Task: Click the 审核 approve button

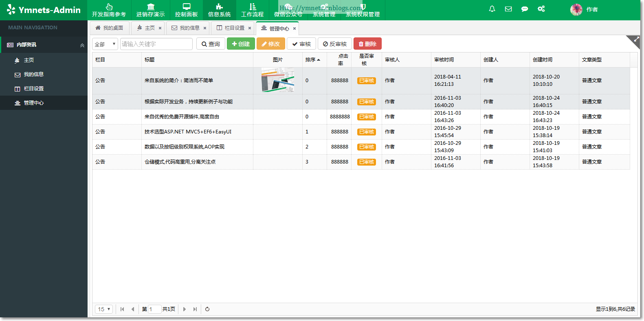Action: (x=301, y=44)
